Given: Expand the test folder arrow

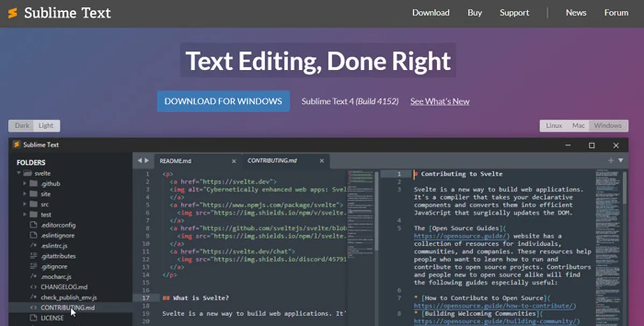Looking at the screenshot, I should [25, 215].
